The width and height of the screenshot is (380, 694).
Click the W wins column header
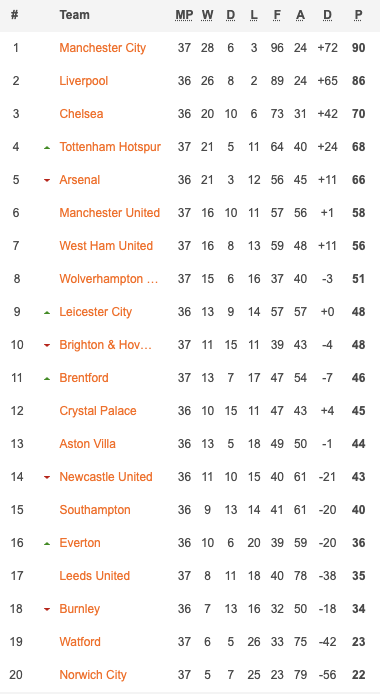tap(207, 15)
